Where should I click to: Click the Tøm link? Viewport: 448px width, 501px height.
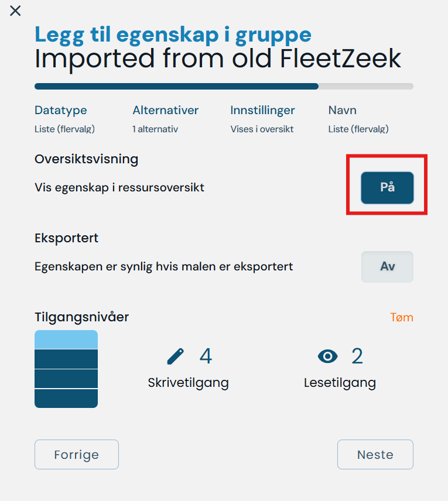[x=402, y=317]
